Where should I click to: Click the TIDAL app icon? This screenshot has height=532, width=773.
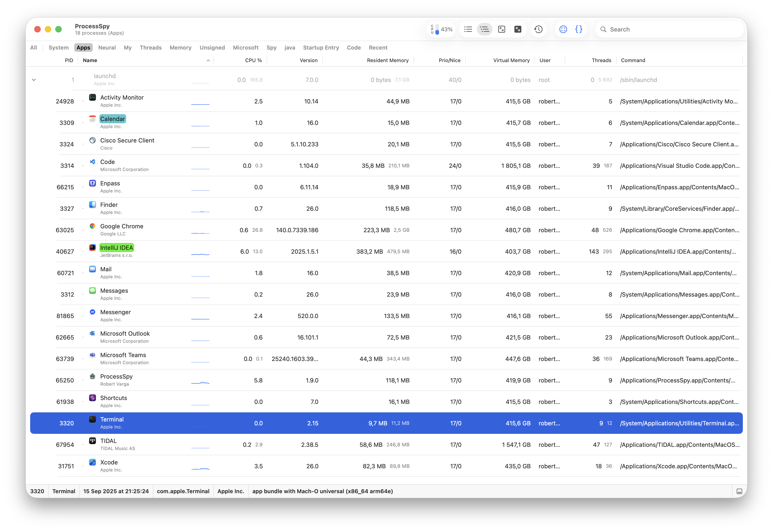pos(92,441)
